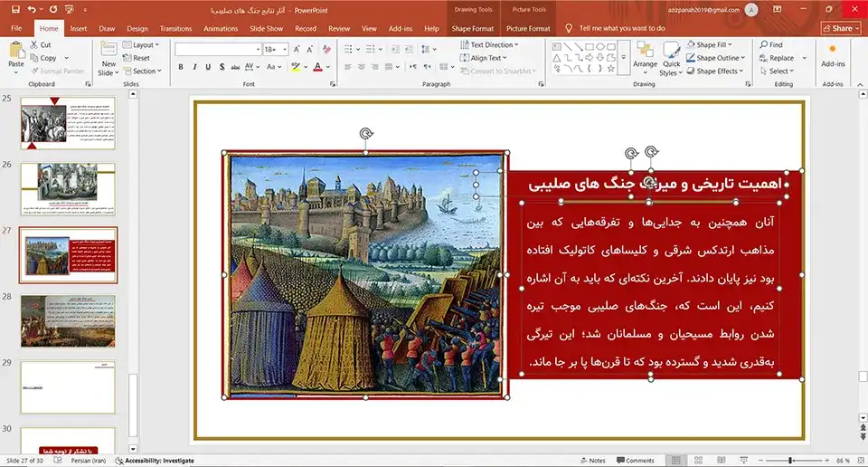The width and height of the screenshot is (868, 467).
Task: Select slide 28 thumbnail
Action: coord(68,320)
